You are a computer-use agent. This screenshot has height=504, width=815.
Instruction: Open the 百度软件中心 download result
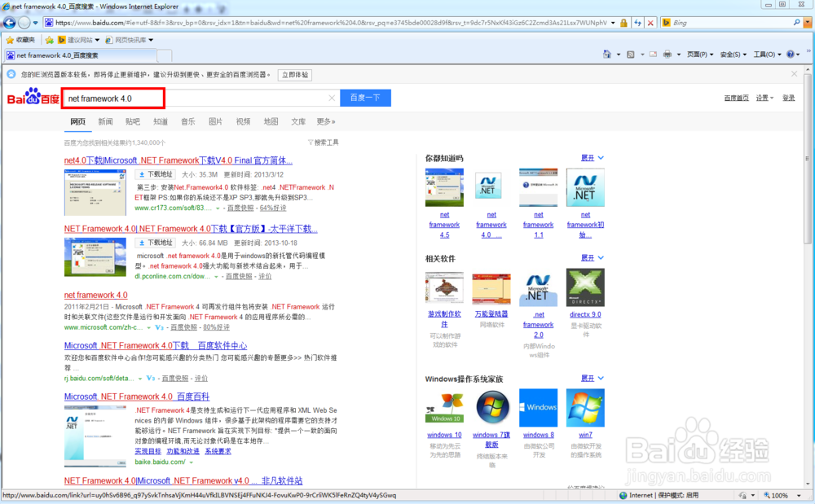point(156,346)
